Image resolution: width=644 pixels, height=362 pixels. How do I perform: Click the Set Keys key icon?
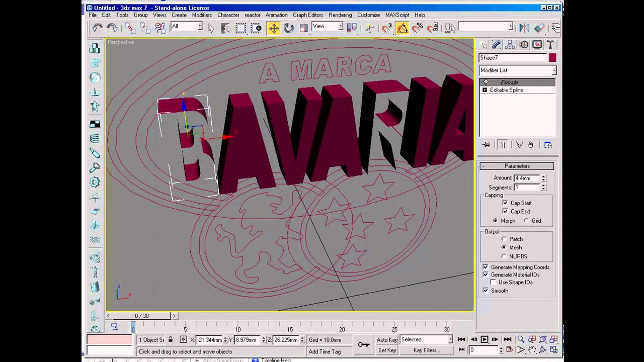pos(363,344)
